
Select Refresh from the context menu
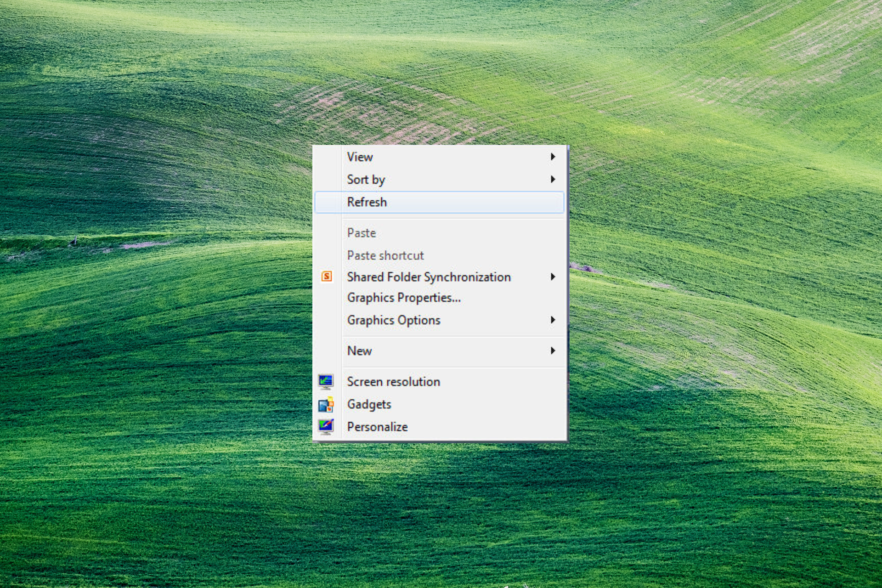tap(440, 202)
